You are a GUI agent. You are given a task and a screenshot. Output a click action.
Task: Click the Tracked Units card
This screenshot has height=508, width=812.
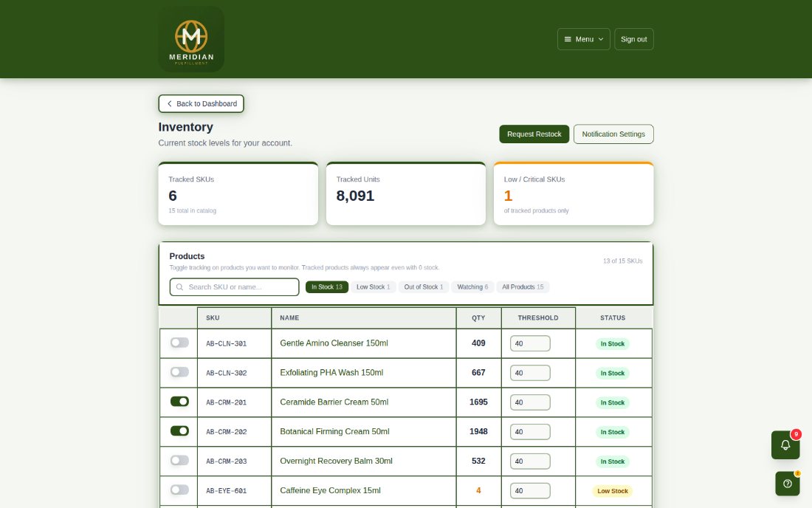(406, 193)
